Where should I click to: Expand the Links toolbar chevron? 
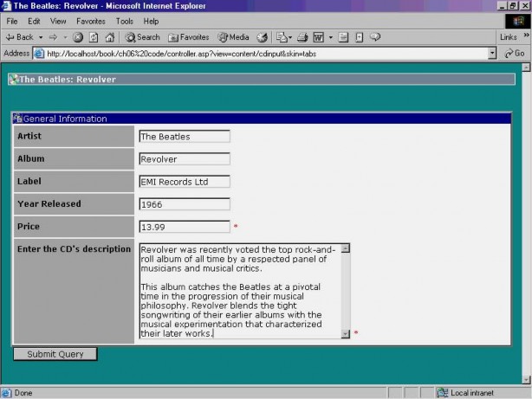[524, 37]
